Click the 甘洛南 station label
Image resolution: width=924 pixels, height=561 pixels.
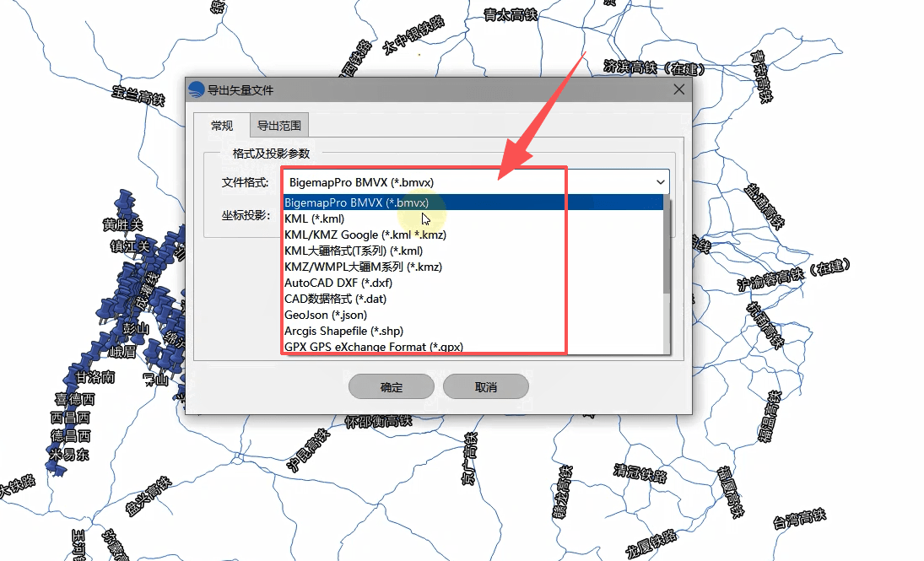96,377
